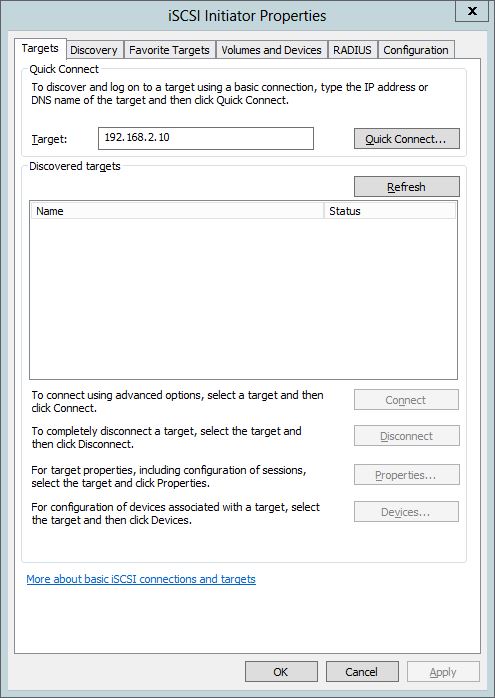Image resolution: width=495 pixels, height=698 pixels.
Task: Open the Favorite Targets tab
Action: [170, 50]
